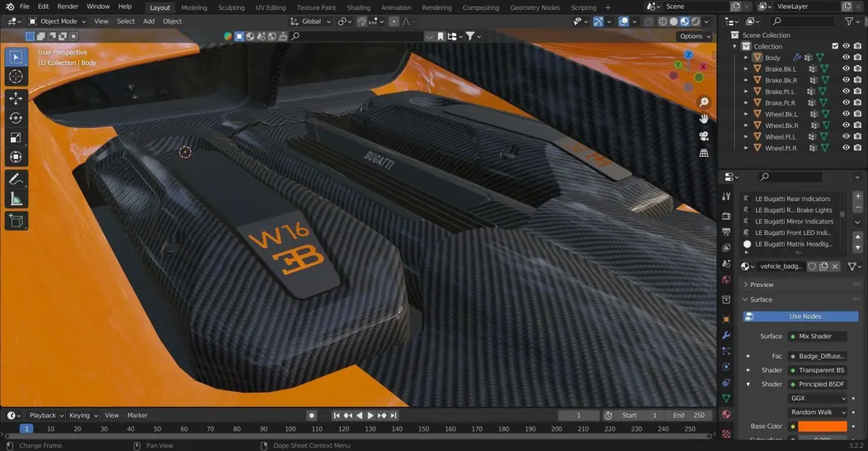Expand the Wheel.Bk.L tree item
This screenshot has width=868, height=451.
tap(746, 114)
